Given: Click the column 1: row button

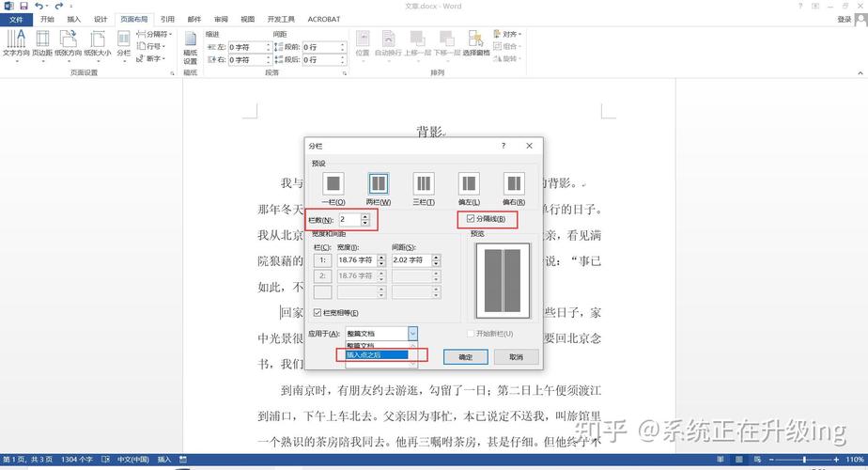Looking at the screenshot, I should pos(323,260).
